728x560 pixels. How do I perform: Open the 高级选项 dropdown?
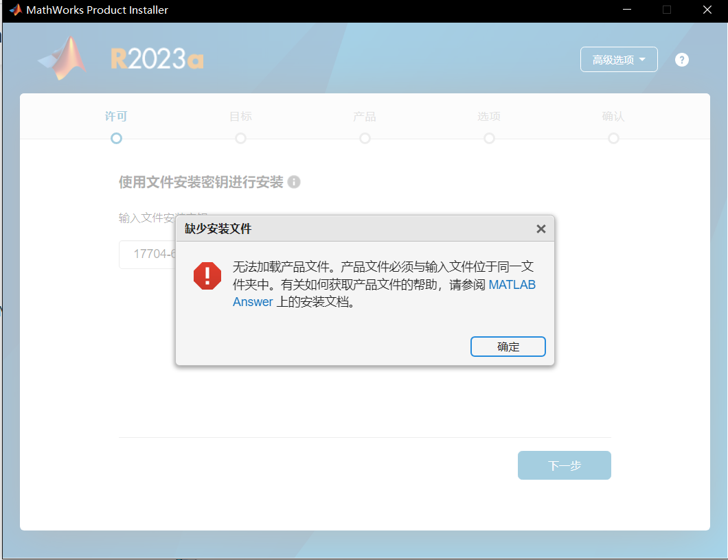point(619,60)
